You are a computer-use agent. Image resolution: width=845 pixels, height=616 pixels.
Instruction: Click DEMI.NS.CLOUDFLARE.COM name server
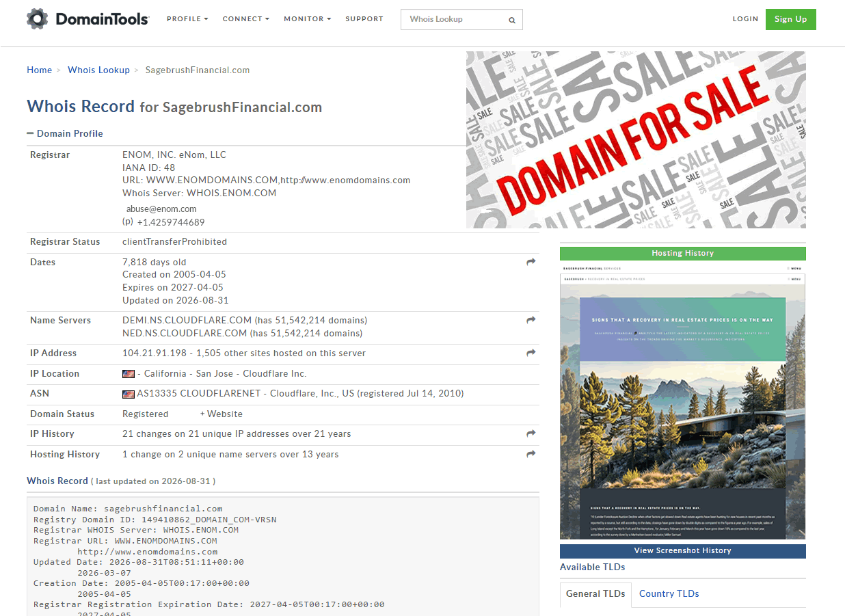pos(187,320)
